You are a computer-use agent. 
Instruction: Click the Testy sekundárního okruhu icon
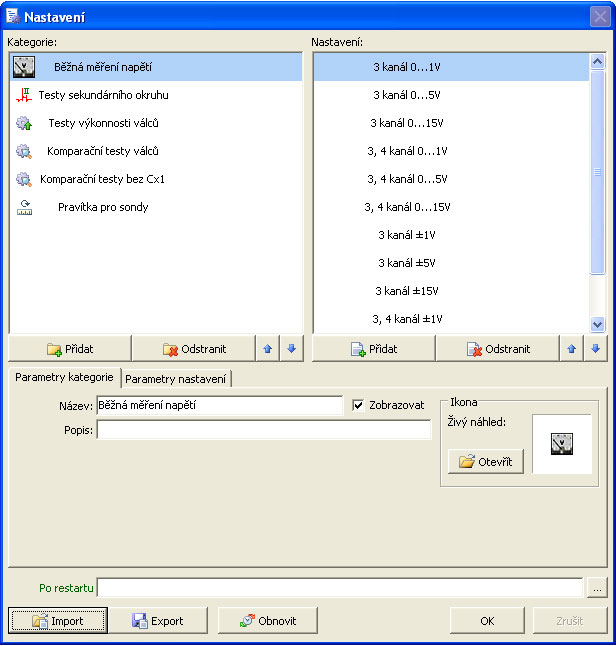tap(24, 95)
